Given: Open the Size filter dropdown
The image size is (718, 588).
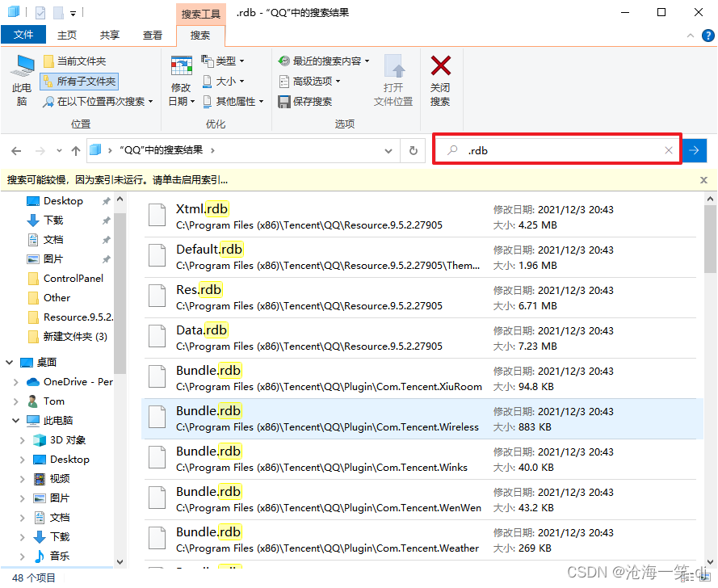Looking at the screenshot, I should (223, 82).
